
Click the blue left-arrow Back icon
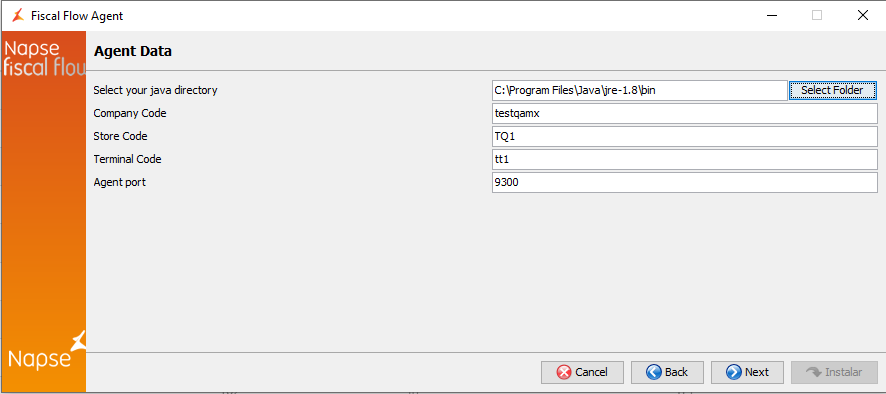(x=654, y=372)
